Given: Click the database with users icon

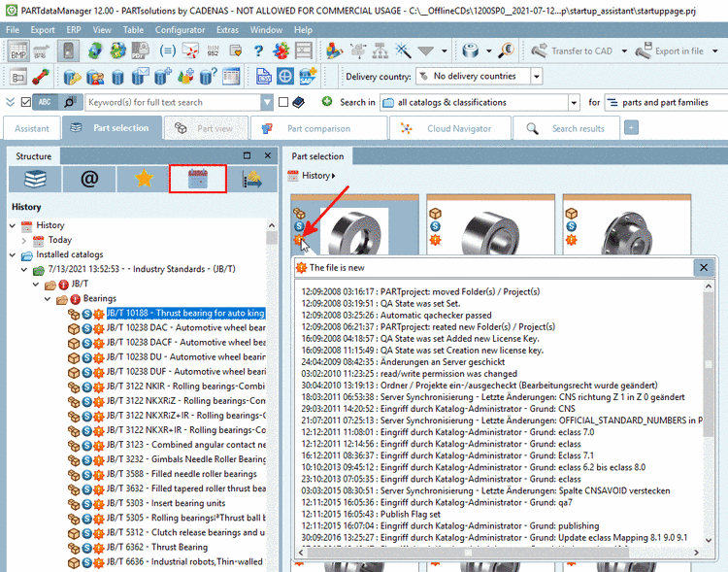Looking at the screenshot, I should click(x=95, y=76).
